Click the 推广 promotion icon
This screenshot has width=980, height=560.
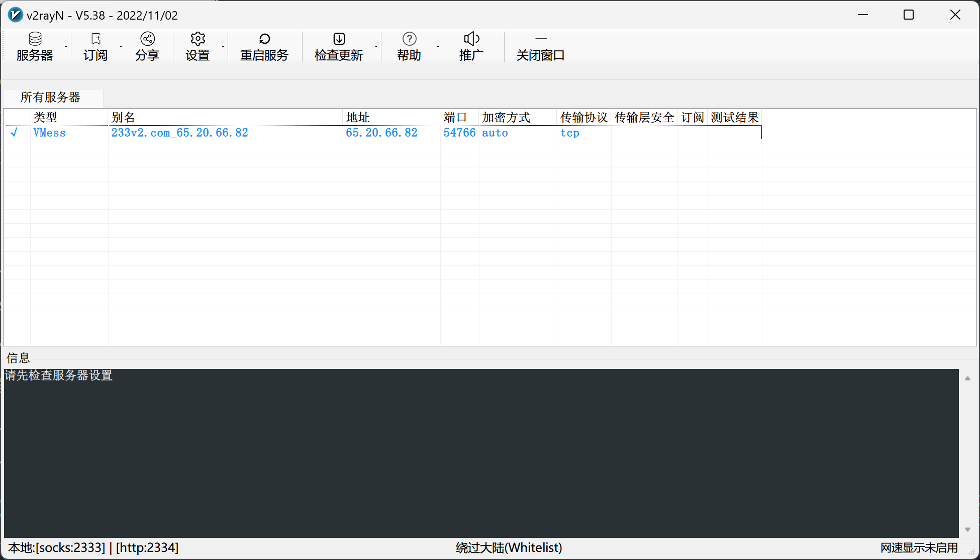pos(471,46)
